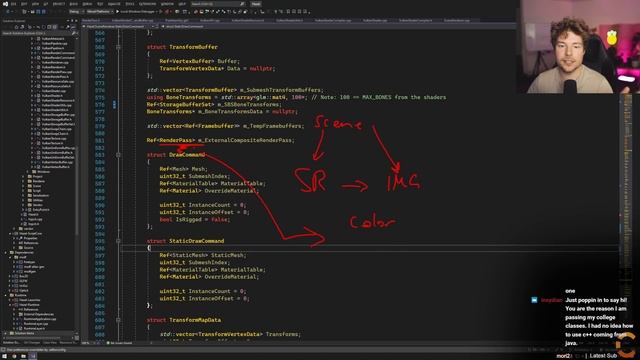Select Hazel.h in Solution Explorer
Image resolution: width=640 pixels, height=360 pixels.
33,214
